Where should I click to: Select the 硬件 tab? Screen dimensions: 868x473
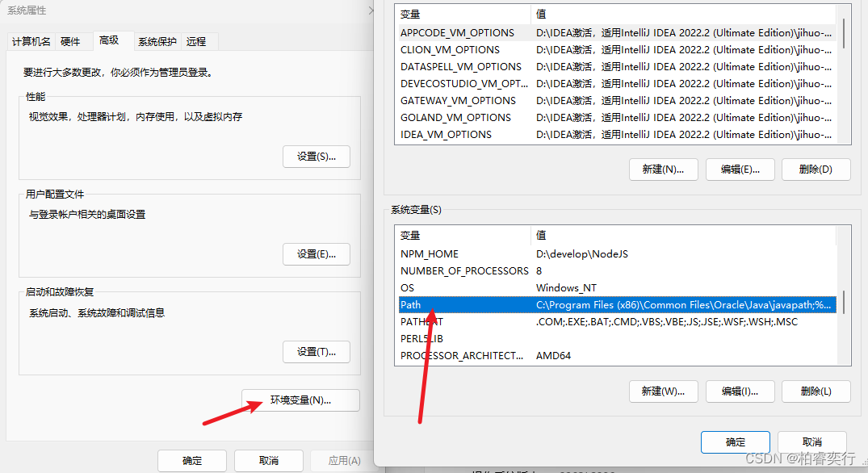[x=72, y=41]
